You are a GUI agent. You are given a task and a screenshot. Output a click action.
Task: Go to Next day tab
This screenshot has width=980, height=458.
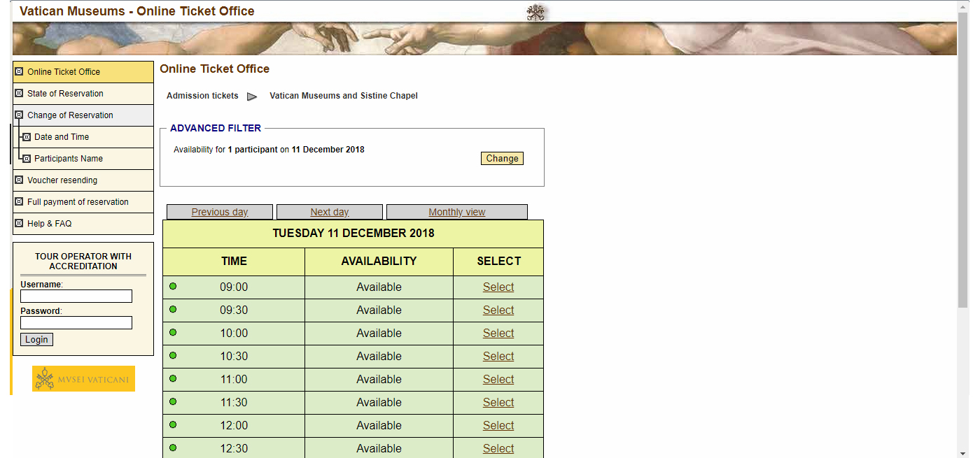330,212
